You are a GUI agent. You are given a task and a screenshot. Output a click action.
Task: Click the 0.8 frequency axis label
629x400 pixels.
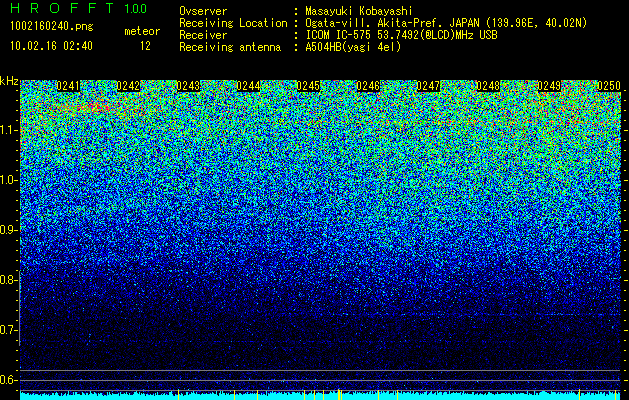[x=9, y=280]
